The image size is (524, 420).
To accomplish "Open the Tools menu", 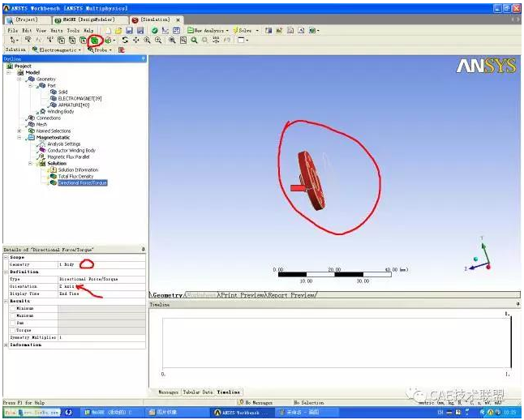I will [73, 31].
